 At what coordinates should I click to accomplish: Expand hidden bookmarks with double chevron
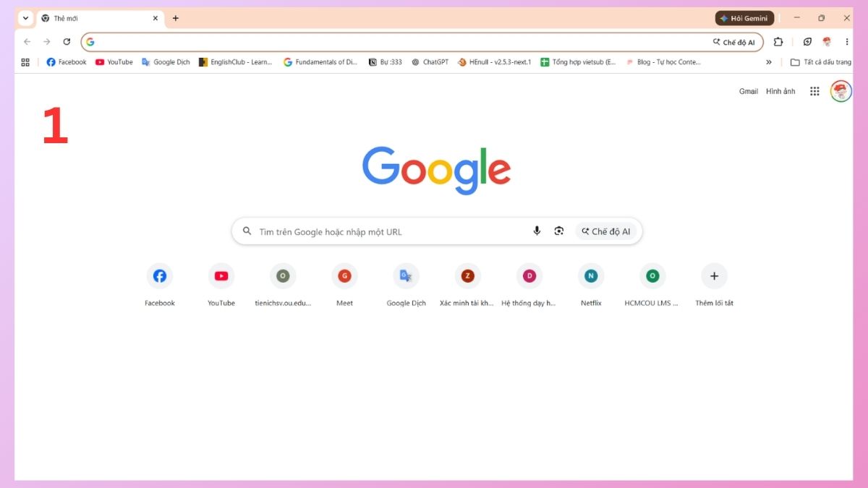(x=769, y=62)
